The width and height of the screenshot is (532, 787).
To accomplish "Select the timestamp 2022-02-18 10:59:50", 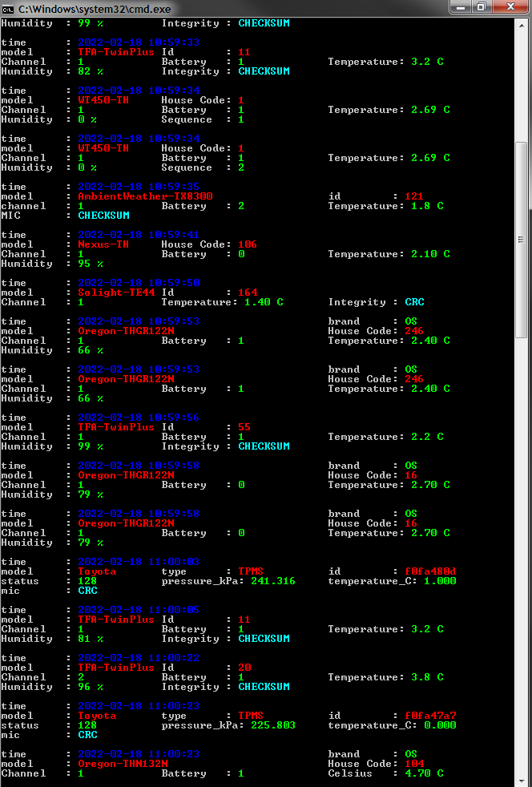I will (x=139, y=283).
